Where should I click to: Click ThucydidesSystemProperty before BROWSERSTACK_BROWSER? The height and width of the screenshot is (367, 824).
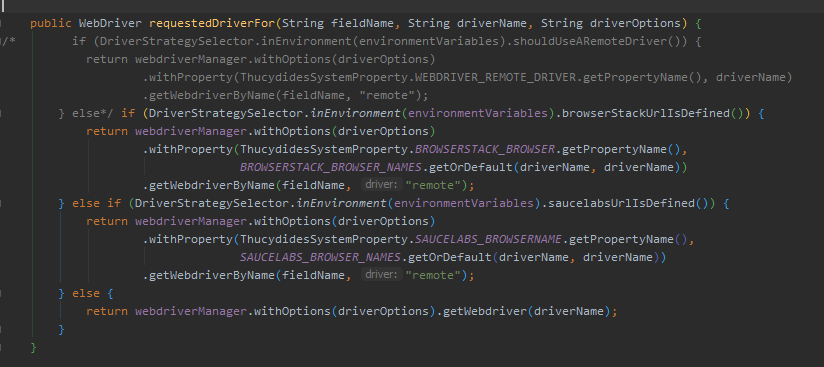pyautogui.click(x=323, y=149)
